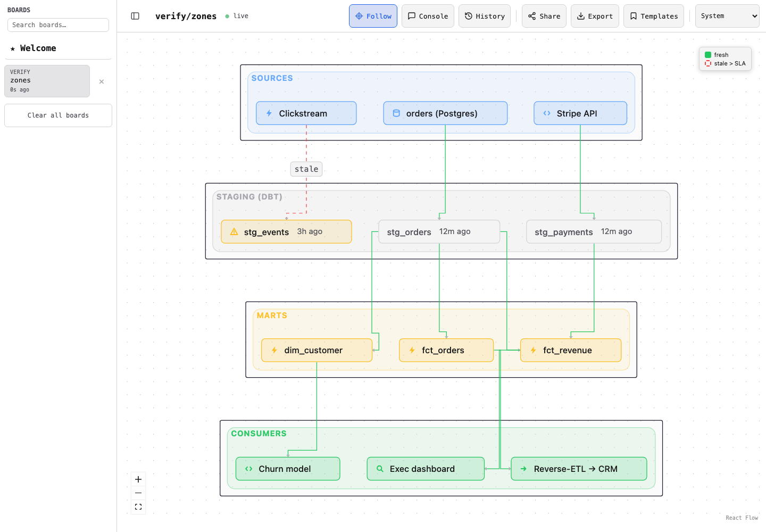Select the Clickstream source node
Screen dimensions: 766x532
pyautogui.click(x=306, y=113)
